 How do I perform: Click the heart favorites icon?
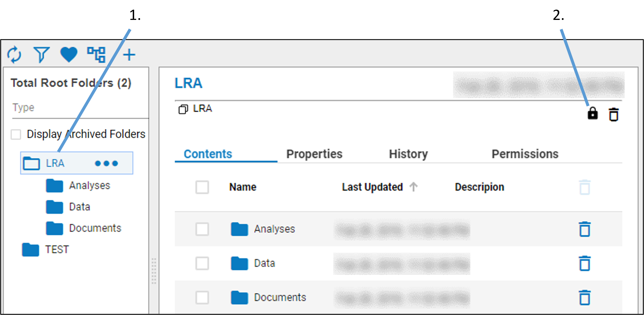[x=69, y=55]
